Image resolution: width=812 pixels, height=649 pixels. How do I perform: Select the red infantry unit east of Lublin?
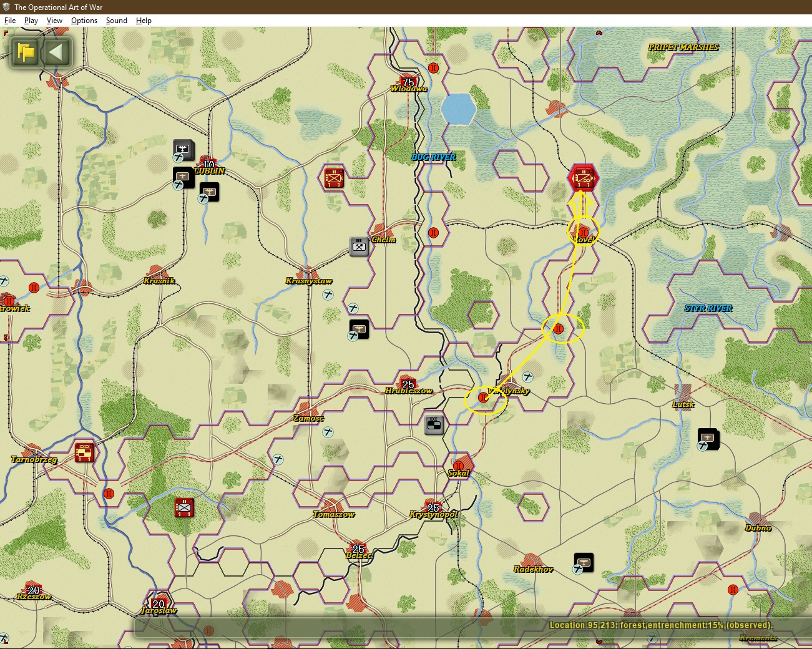[334, 177]
